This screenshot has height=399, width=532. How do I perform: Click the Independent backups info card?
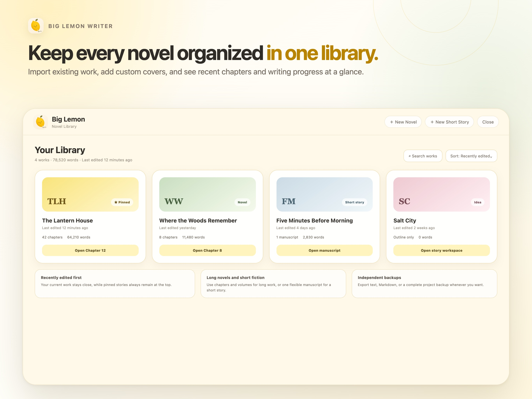point(424,283)
